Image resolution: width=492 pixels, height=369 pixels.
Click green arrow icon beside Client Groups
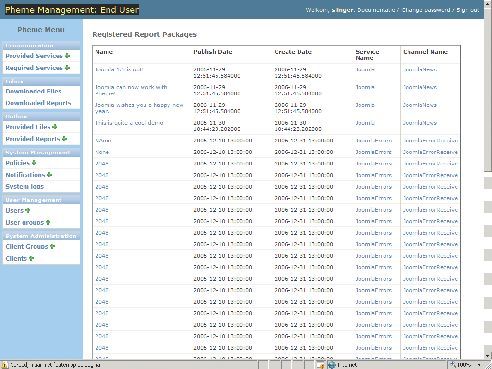[x=53, y=247]
